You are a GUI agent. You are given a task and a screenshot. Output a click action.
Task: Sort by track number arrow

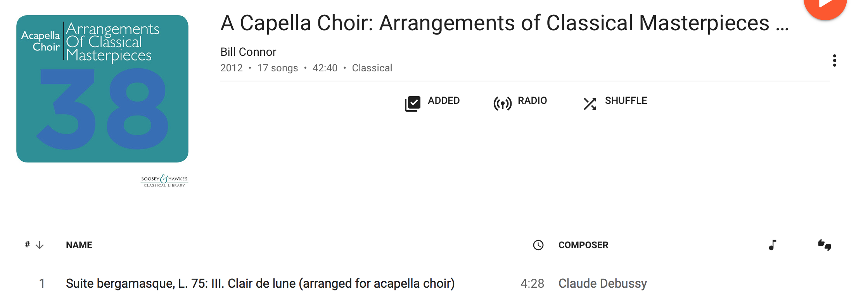[40, 245]
